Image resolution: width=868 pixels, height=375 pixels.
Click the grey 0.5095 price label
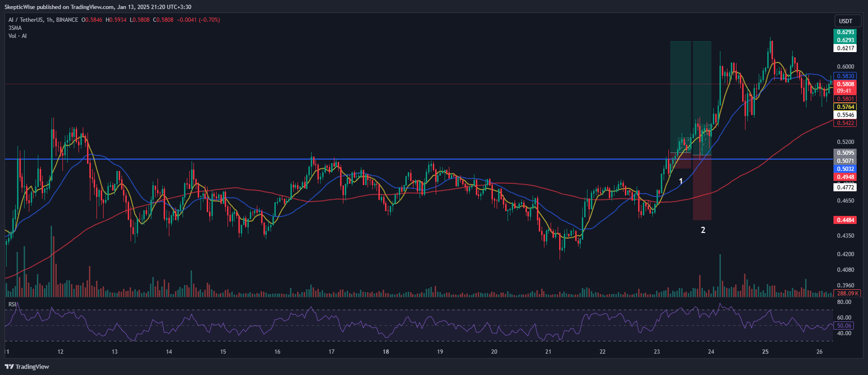tap(845, 153)
